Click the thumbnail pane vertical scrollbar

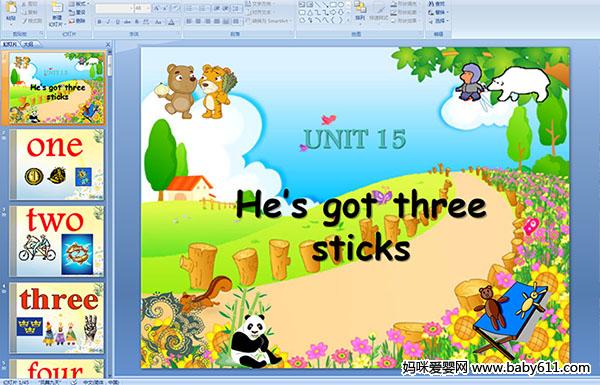[x=109, y=214]
